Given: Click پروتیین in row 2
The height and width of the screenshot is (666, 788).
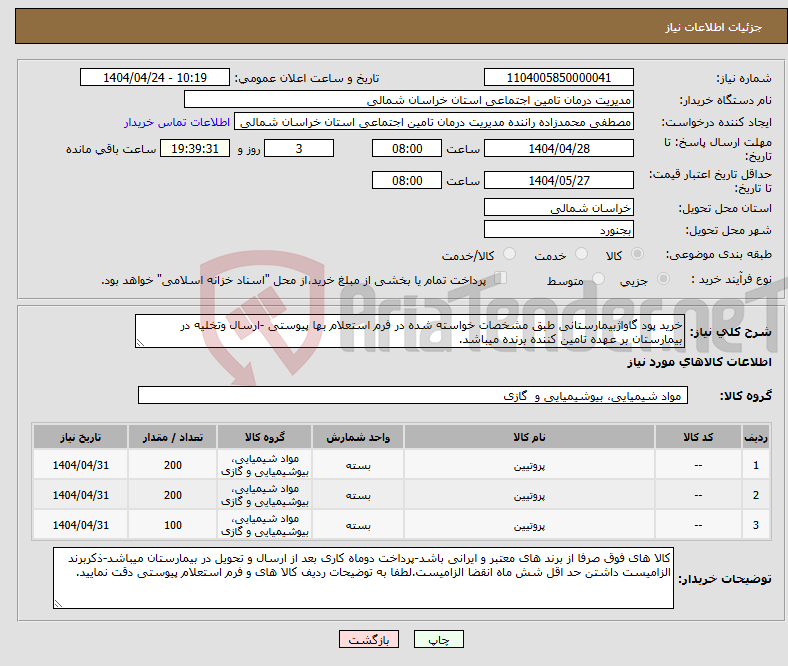Looking at the screenshot, I should (x=529, y=496).
